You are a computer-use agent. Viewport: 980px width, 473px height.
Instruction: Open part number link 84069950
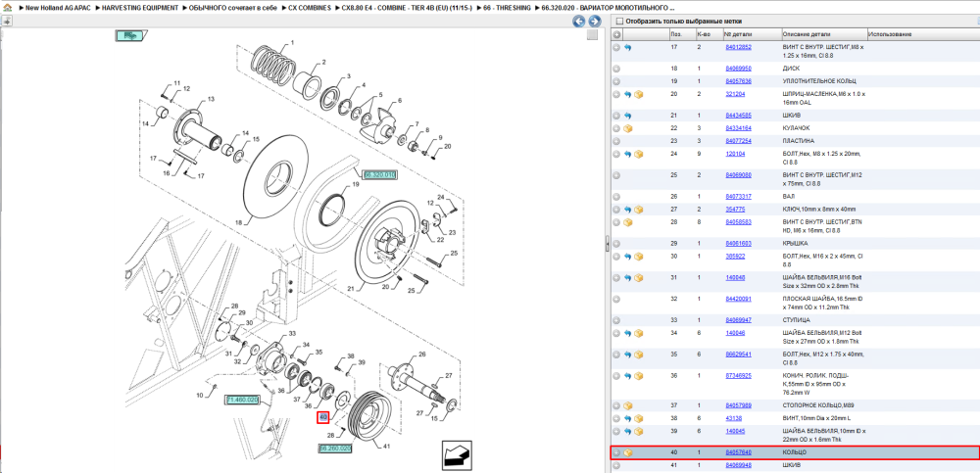pos(738,69)
